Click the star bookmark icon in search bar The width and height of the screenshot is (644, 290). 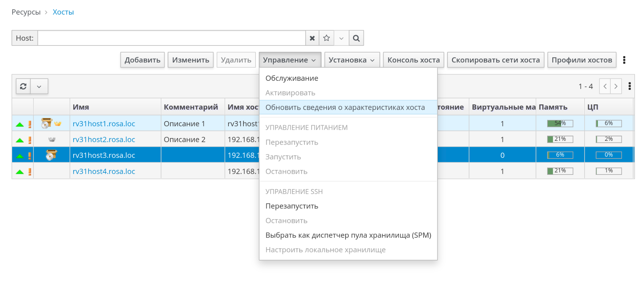click(326, 38)
